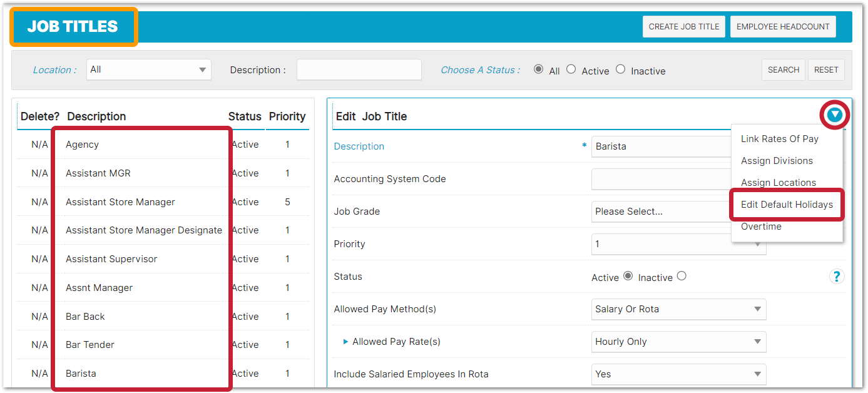Click the question mark help icon

836,277
